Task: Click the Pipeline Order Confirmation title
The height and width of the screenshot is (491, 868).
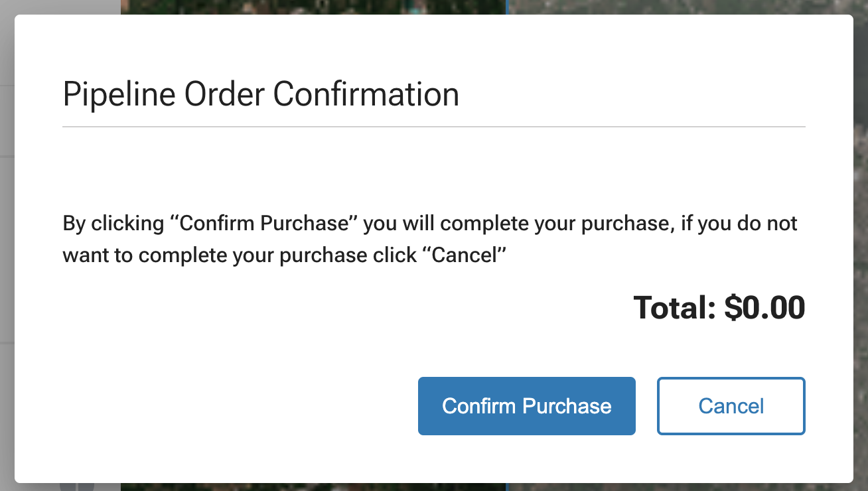Action: point(261,94)
